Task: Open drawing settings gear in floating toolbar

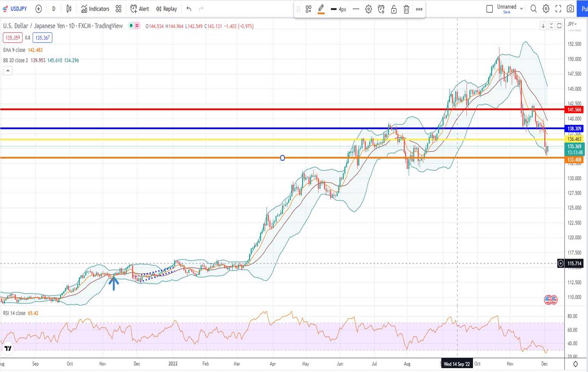Action: coord(369,9)
